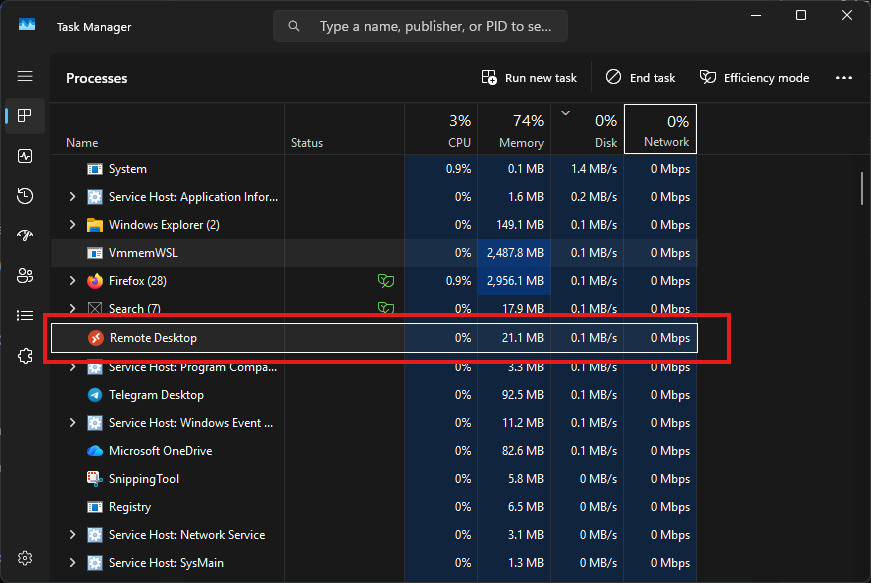The image size is (871, 583).
Task: Click the Run new task button
Action: click(x=529, y=78)
